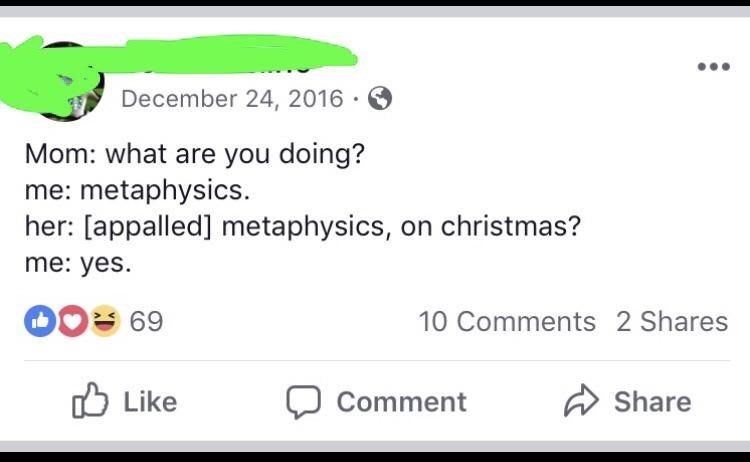The width and height of the screenshot is (750, 462).
Task: View the 69 reactions count
Action: tap(146, 321)
